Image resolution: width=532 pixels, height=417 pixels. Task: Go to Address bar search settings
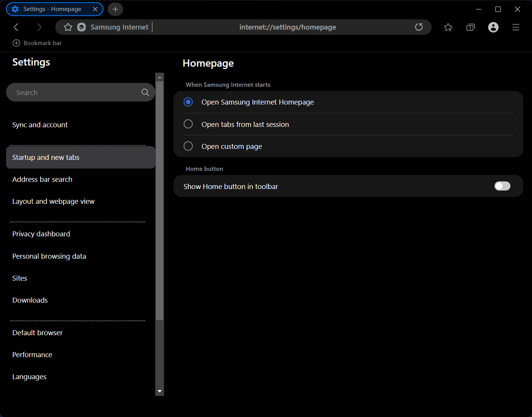[x=42, y=180]
